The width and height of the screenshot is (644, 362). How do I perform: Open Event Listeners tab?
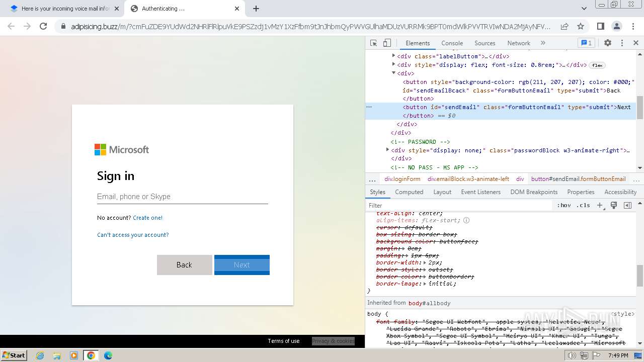tap(480, 192)
